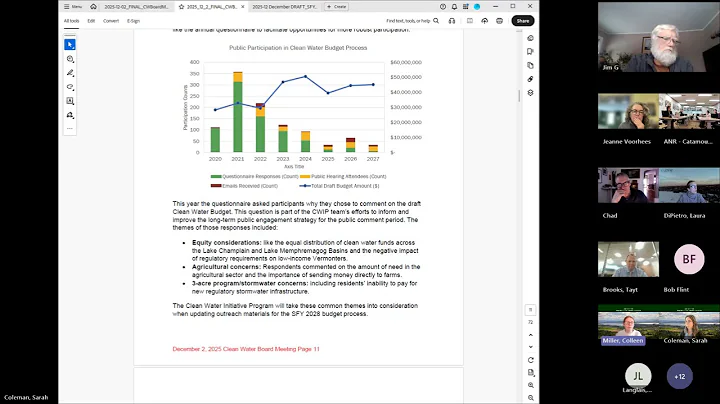The width and height of the screenshot is (720, 404).
Task: Open the Convert menu item
Action: click(x=111, y=21)
